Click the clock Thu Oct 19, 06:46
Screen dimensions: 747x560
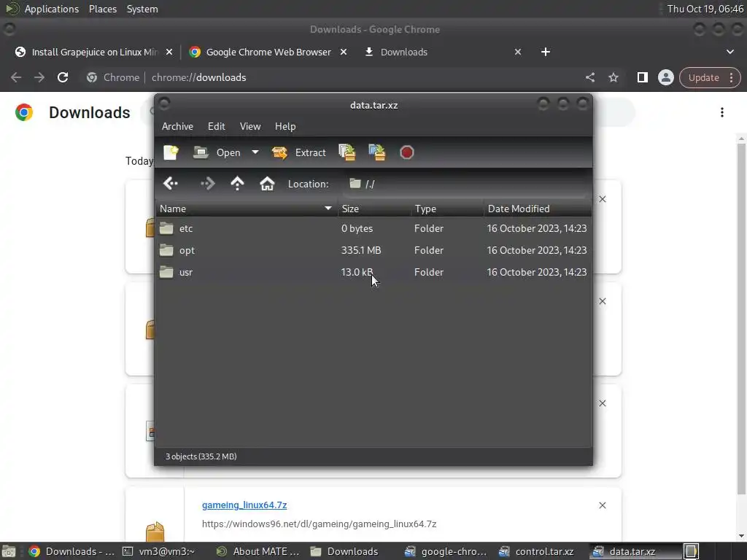point(705,9)
